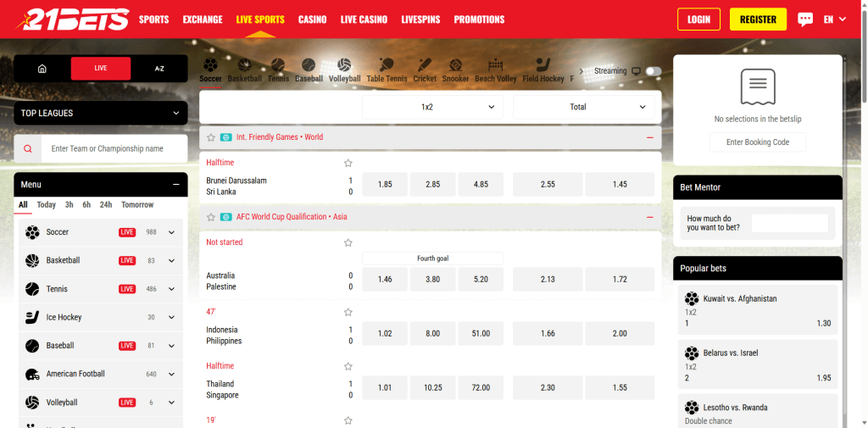
Task: Switch to the LIVE tab in sidebar
Action: tap(101, 69)
